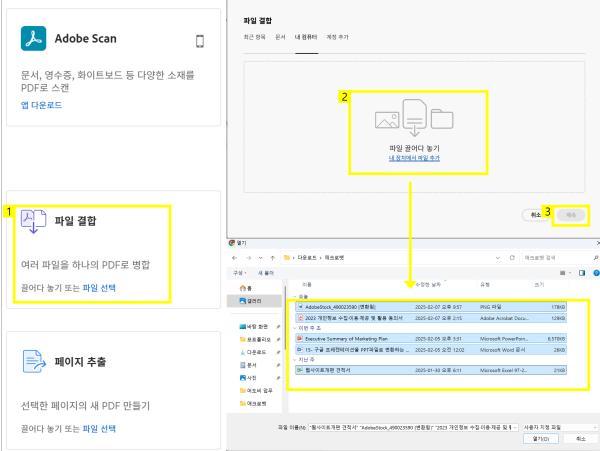This screenshot has width=600, height=451.
Task: Click the PNG file icon for AdobeStock_490023590
Action: (x=301, y=307)
